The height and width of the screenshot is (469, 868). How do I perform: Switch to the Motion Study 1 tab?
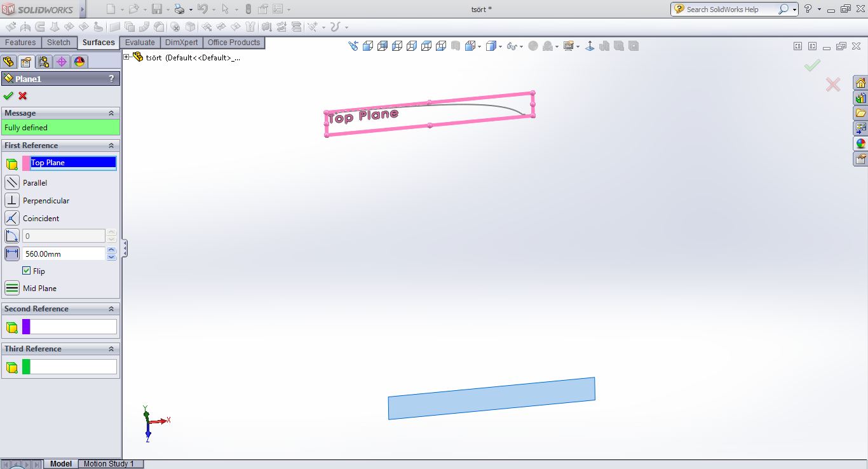click(110, 464)
